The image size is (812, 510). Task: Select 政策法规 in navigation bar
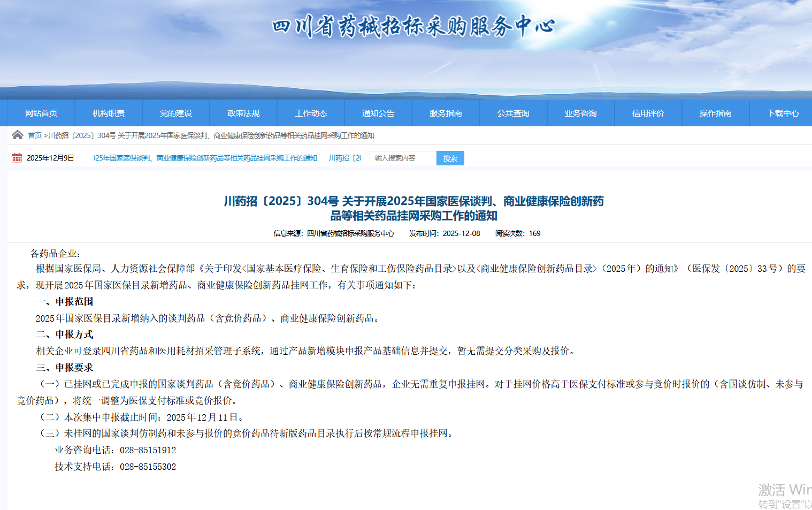coord(243,113)
